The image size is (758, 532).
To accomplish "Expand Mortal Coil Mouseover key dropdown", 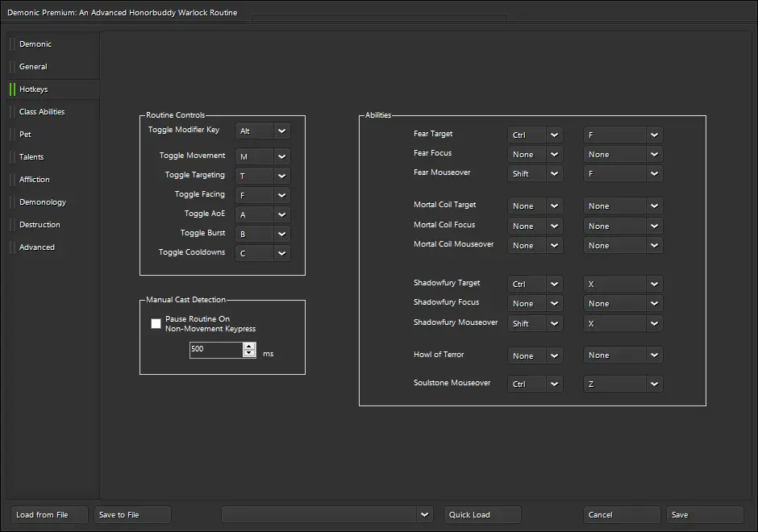I will [x=623, y=246].
